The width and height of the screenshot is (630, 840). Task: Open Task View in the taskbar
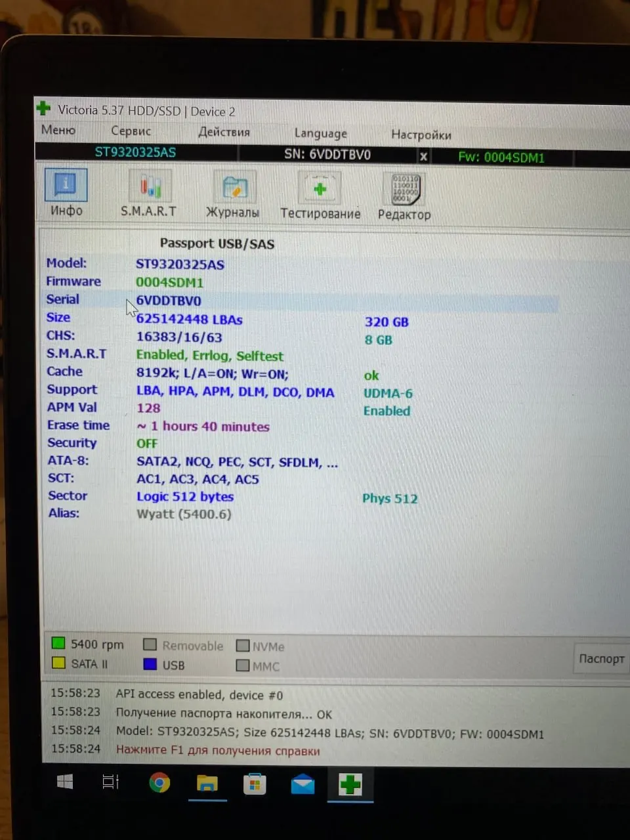point(110,782)
